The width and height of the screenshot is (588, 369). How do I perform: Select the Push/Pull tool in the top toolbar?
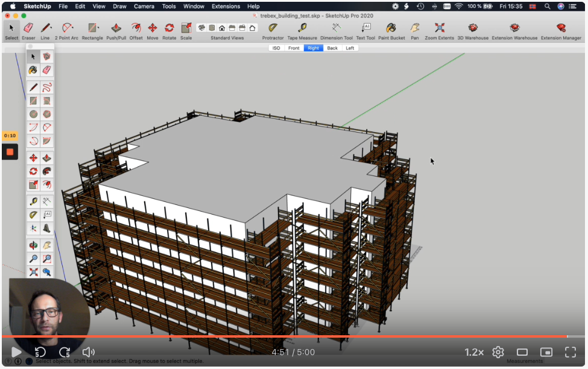pyautogui.click(x=116, y=31)
